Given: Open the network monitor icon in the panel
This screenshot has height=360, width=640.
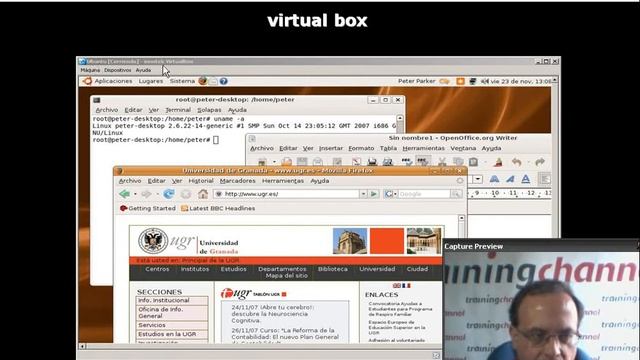Looking at the screenshot, I should click(x=473, y=81).
